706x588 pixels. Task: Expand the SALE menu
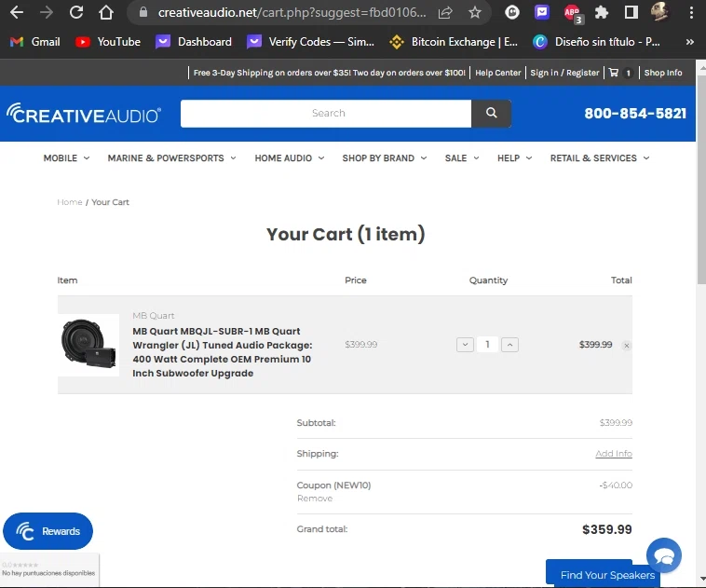[x=462, y=158]
